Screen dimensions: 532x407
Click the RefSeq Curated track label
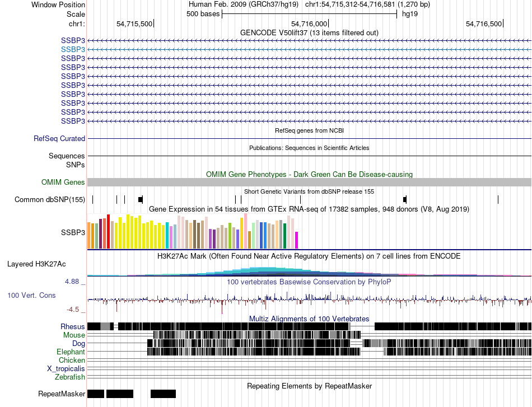point(59,138)
